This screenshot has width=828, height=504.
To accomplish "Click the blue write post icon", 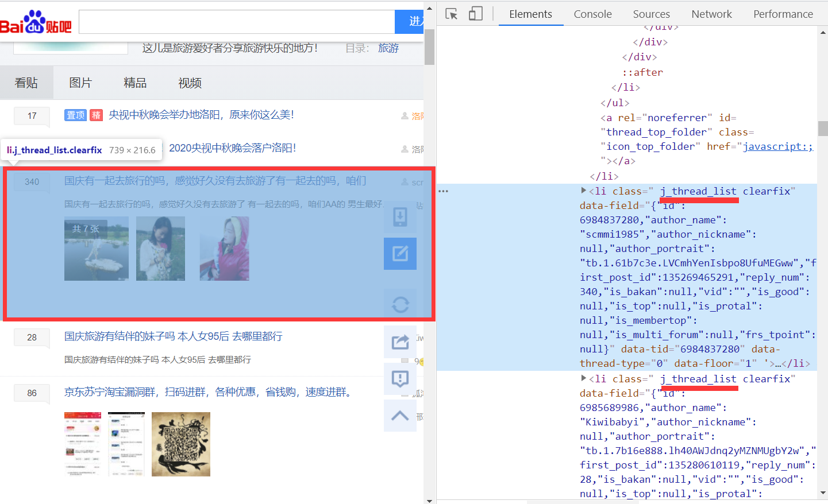I will click(400, 253).
